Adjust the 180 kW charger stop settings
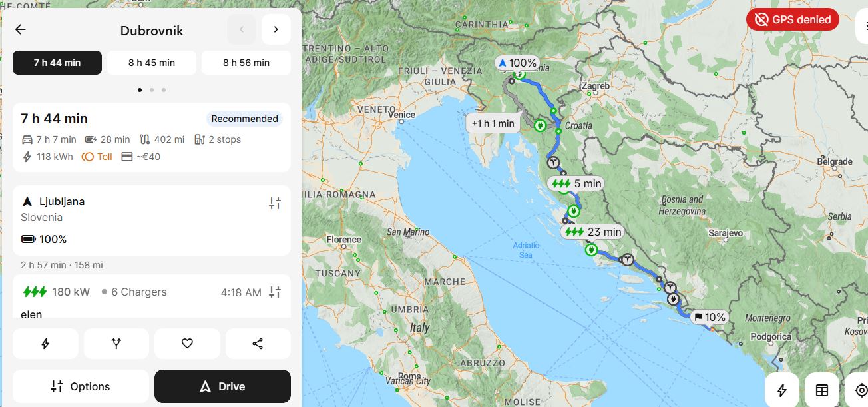The image size is (868, 407). point(275,292)
